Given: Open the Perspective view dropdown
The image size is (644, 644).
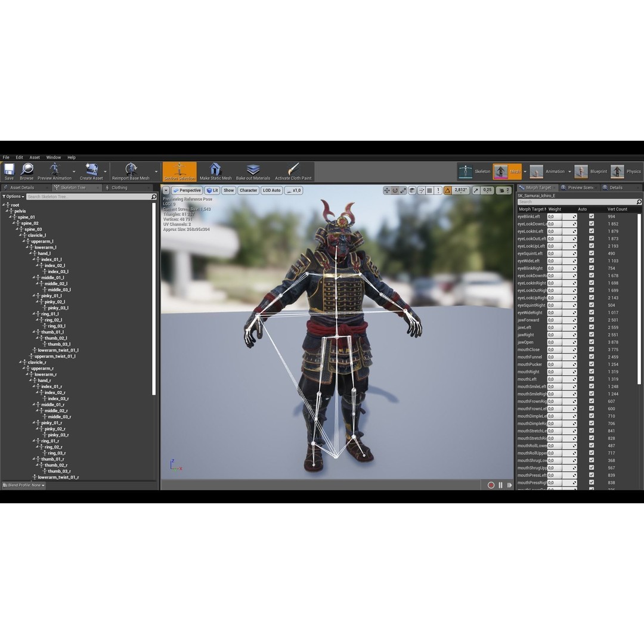Looking at the screenshot, I should (x=187, y=190).
